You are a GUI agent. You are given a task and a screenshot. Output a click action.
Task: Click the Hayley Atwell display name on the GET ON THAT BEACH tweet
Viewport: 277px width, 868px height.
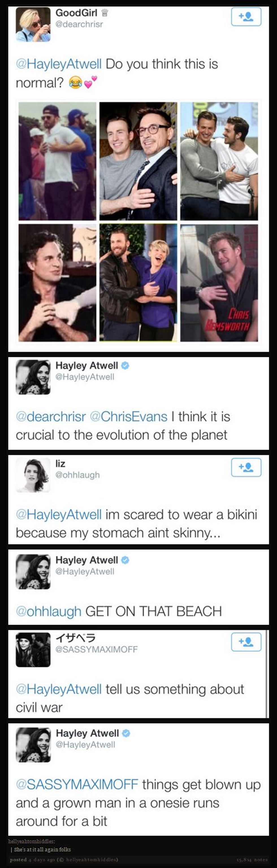tap(86, 560)
